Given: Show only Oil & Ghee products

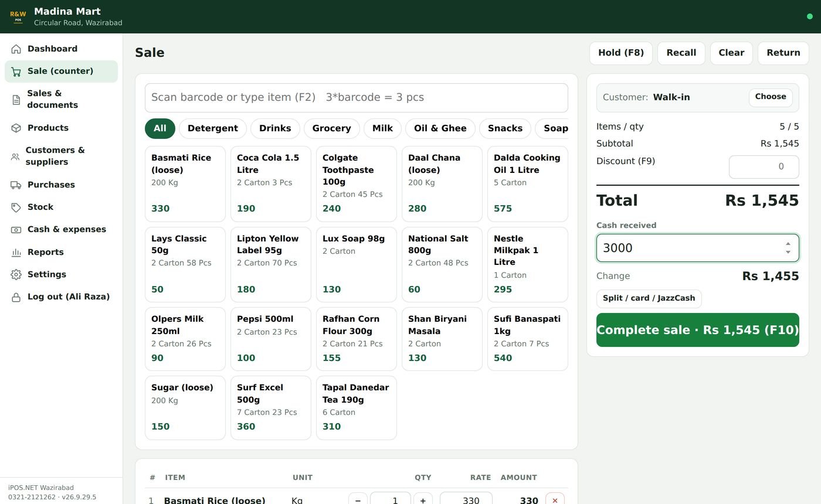Looking at the screenshot, I should click(x=440, y=128).
